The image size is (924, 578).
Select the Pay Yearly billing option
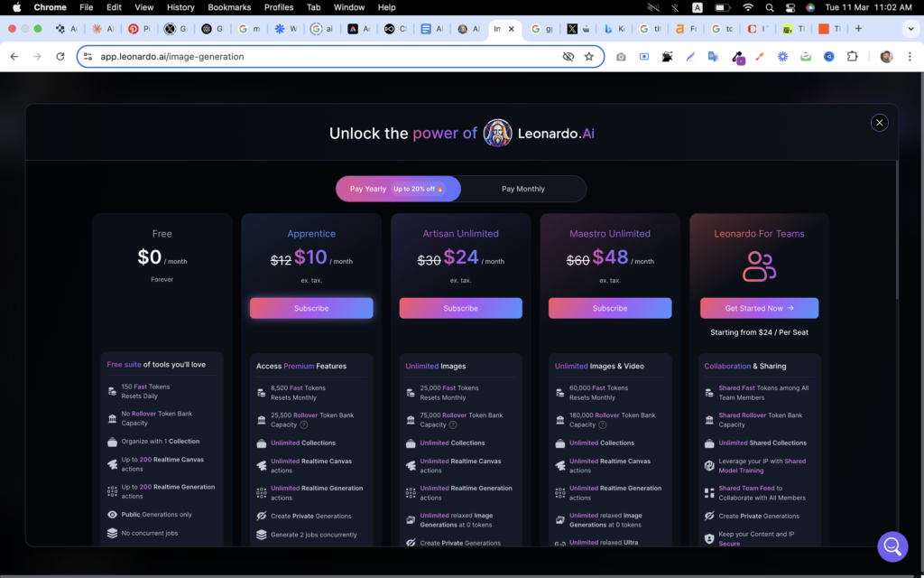tap(398, 189)
